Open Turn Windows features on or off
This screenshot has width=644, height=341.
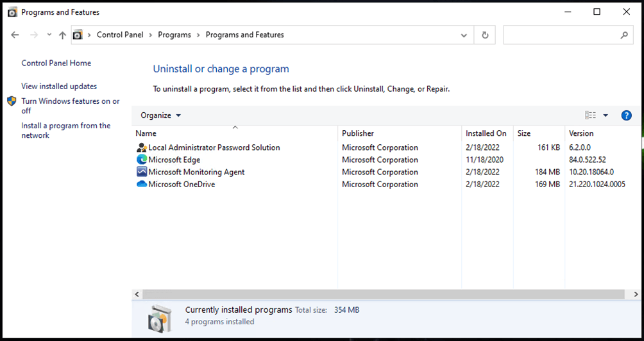(x=70, y=106)
